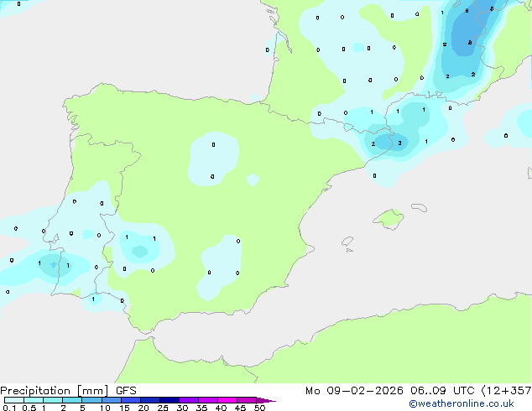Click the '06..09 UTC' time text
Image resolution: width=532 pixels, height=411 pixels.
coord(442,391)
